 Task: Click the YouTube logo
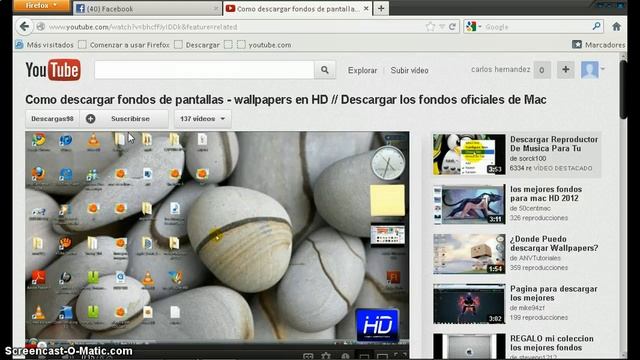(53, 70)
